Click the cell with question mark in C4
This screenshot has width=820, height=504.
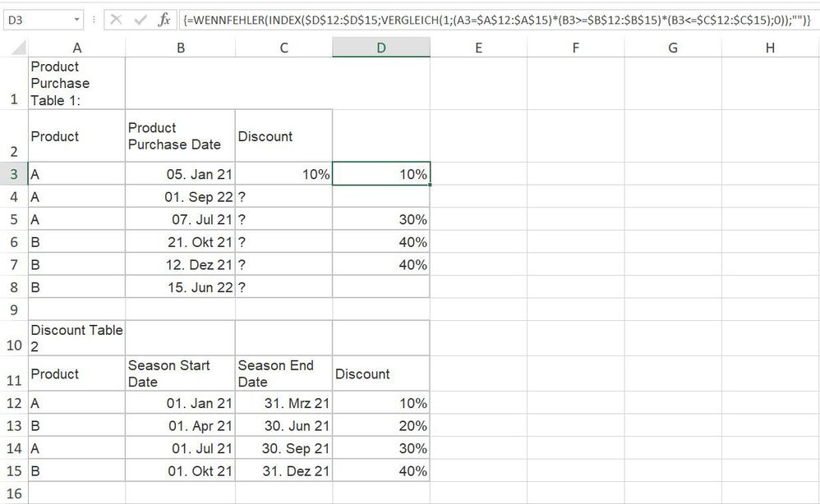283,196
